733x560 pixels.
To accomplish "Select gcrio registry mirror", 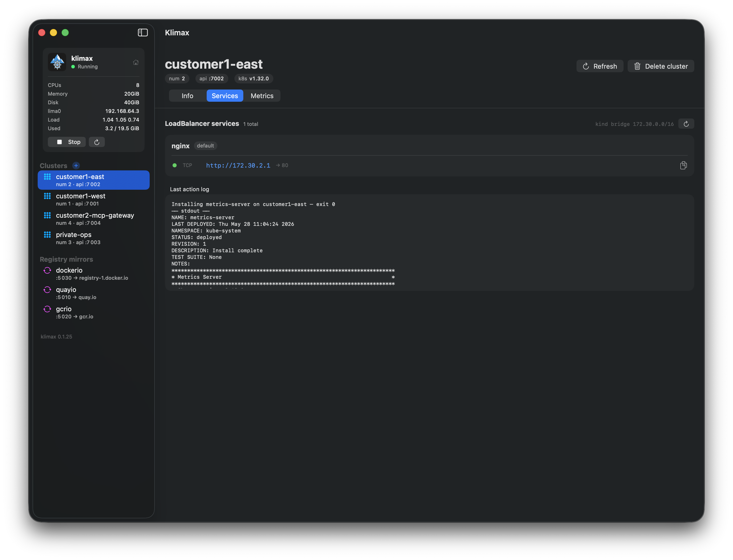I will pos(93,312).
